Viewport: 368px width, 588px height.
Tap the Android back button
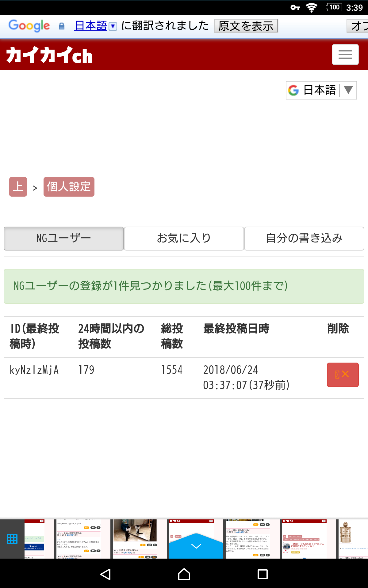point(105,574)
